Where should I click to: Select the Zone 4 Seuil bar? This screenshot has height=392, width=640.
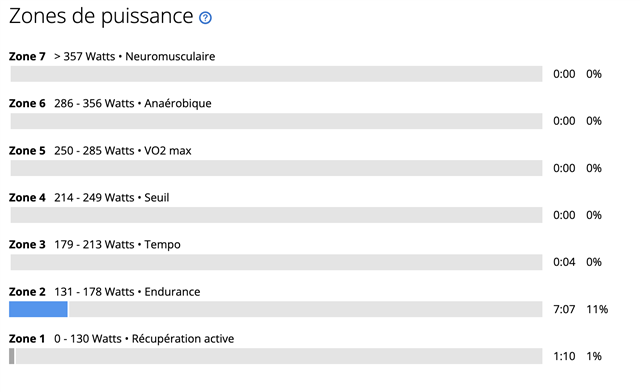pyautogui.click(x=276, y=215)
